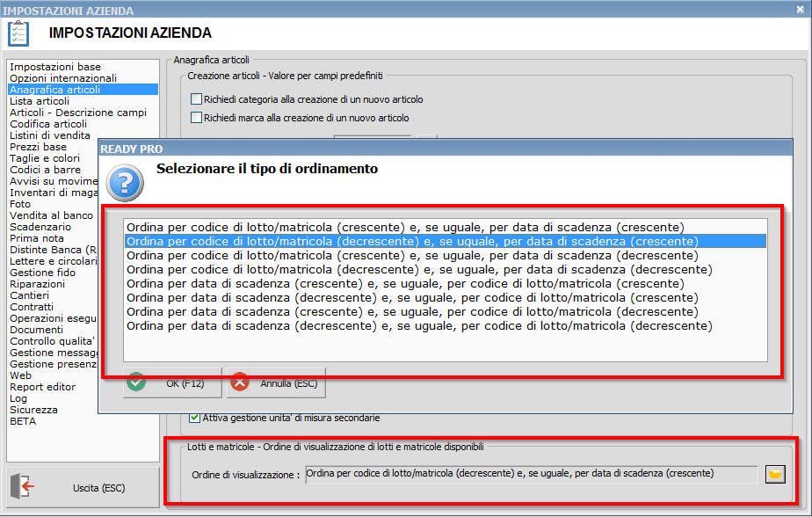812x517 pixels.
Task: Open Gestione presenze entry
Action: (x=53, y=363)
